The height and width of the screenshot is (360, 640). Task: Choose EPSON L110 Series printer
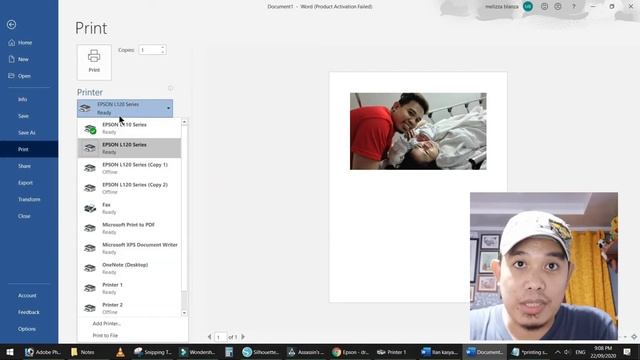pos(129,128)
